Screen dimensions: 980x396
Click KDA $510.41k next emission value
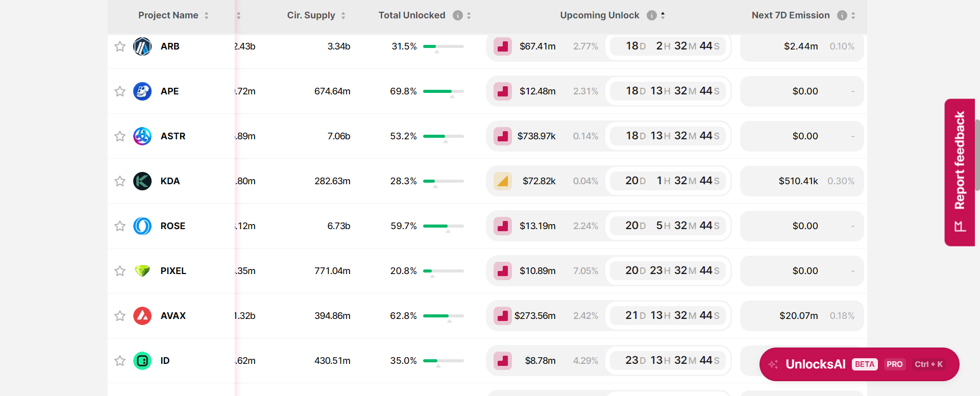pyautogui.click(x=798, y=181)
